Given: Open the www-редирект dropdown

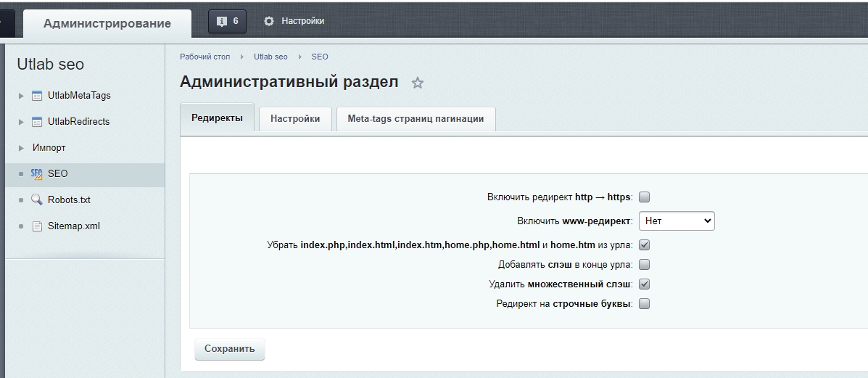Looking at the screenshot, I should 677,221.
